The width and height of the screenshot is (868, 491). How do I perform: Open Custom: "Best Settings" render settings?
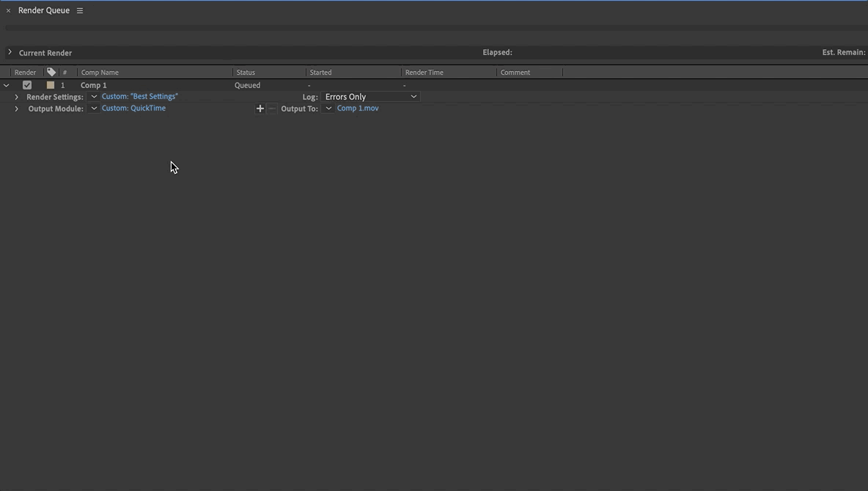[x=139, y=96]
